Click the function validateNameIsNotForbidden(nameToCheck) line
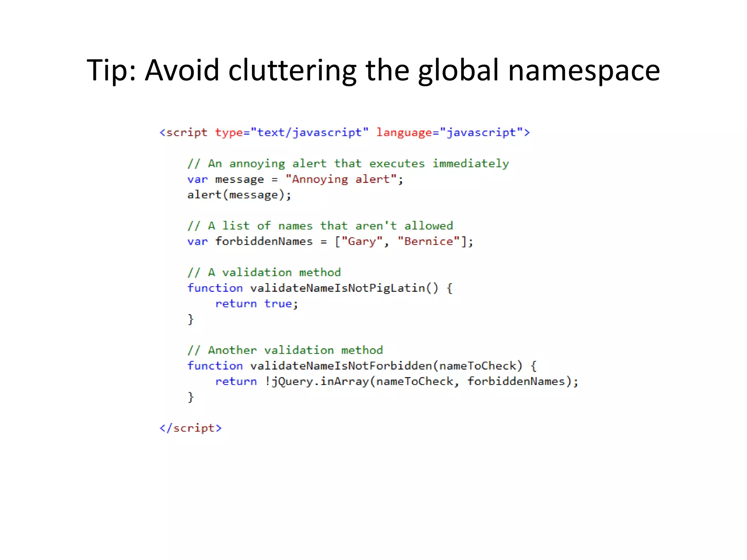Viewport: 747px width, 560px height. [x=362, y=366]
